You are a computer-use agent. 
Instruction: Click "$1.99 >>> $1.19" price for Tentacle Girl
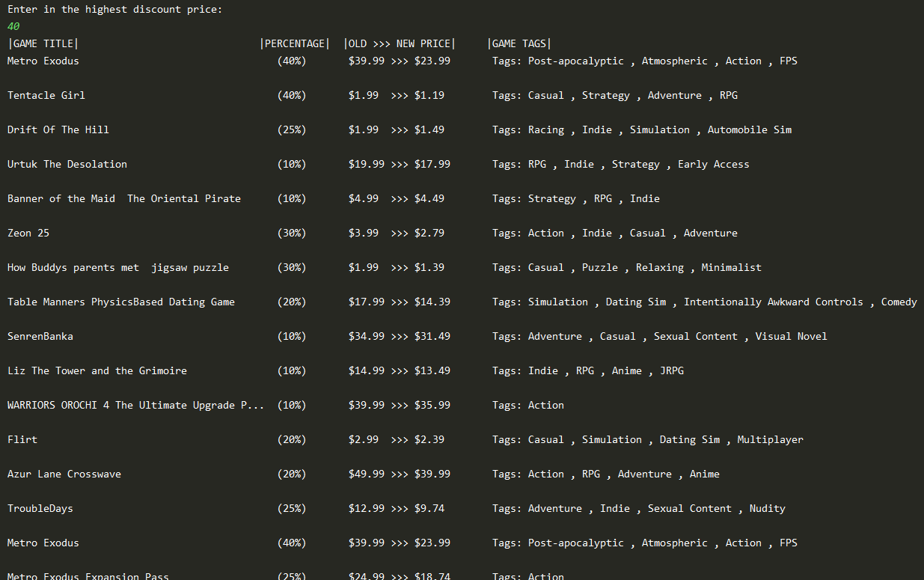click(397, 95)
